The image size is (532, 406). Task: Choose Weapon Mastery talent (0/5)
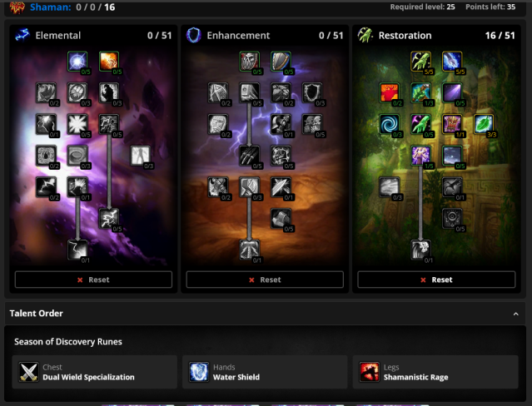[x=281, y=219]
